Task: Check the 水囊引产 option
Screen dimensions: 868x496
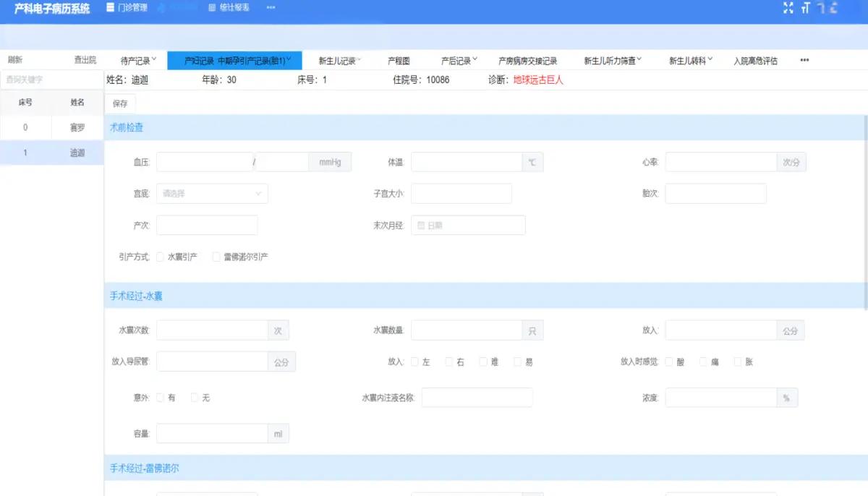Action: tap(160, 257)
